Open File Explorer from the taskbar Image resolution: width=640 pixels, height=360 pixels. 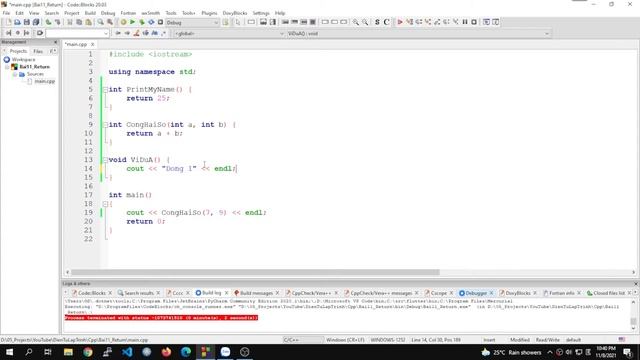pyautogui.click(x=68, y=352)
